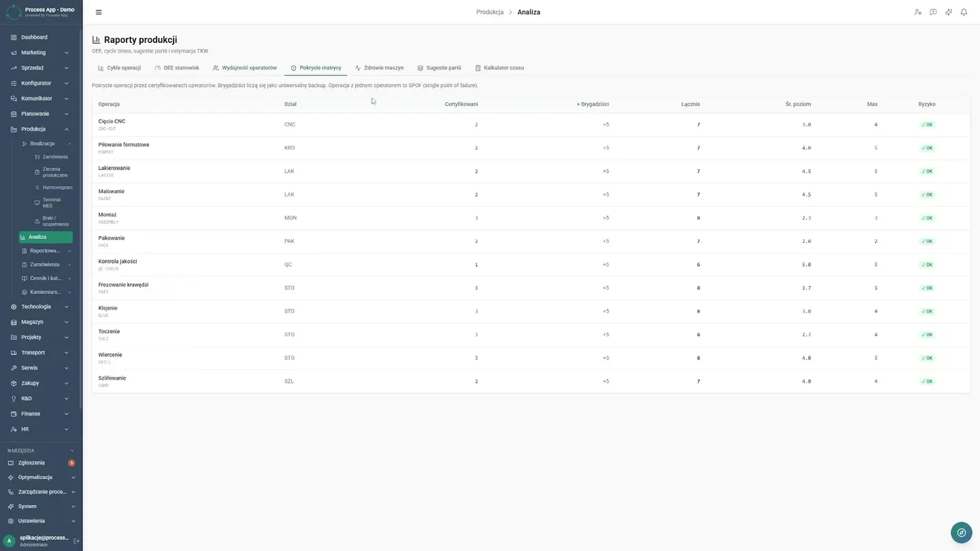980x551 pixels.
Task: Open Braki / uzupełnienia in sidebar
Action: (x=52, y=221)
